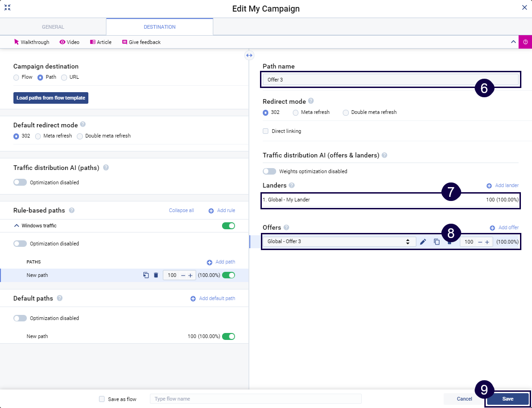The height and width of the screenshot is (408, 532).
Task: Click the pencil edit icon for Offer 3
Action: pyautogui.click(x=423, y=242)
